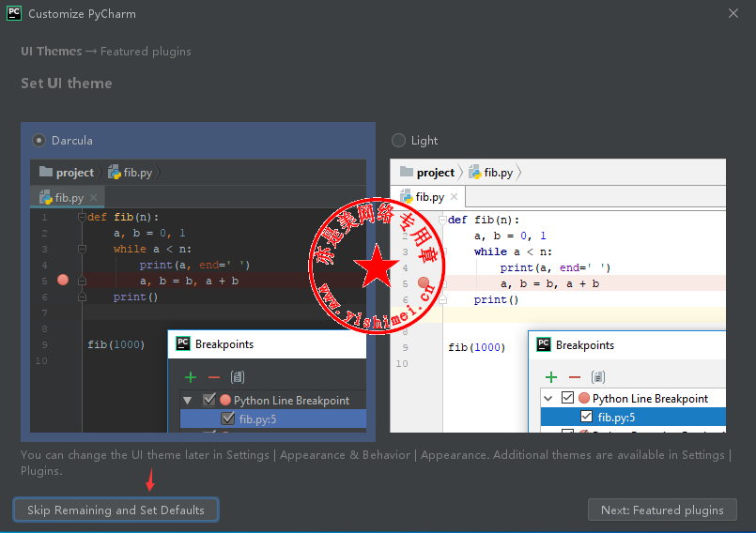Click fold marker beside while in Darcula
Screen dimensions: 756x533
click(x=82, y=250)
